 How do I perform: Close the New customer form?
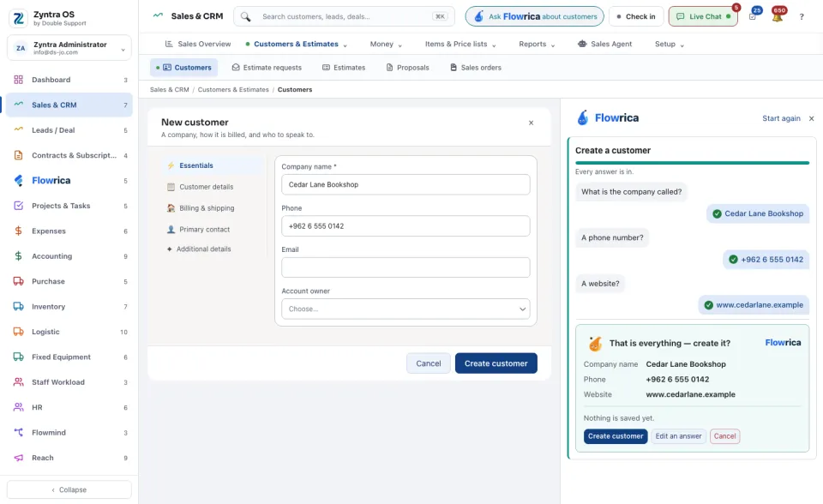click(532, 123)
